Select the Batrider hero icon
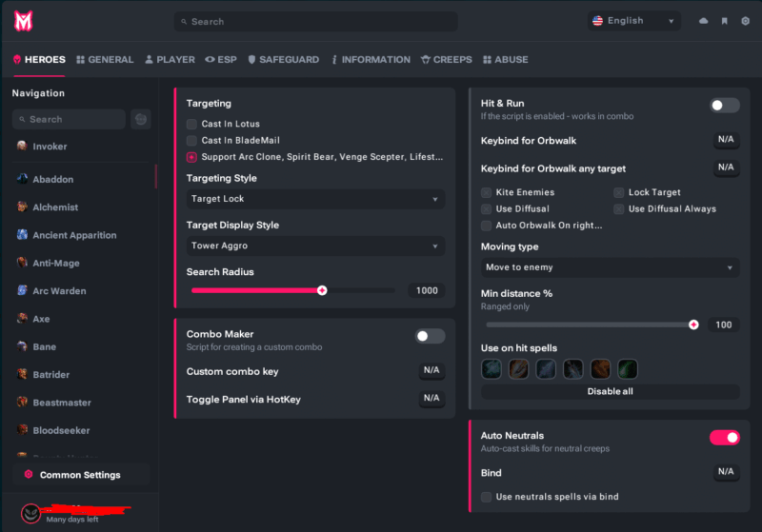Screen dimensions: 762x532 [22, 374]
